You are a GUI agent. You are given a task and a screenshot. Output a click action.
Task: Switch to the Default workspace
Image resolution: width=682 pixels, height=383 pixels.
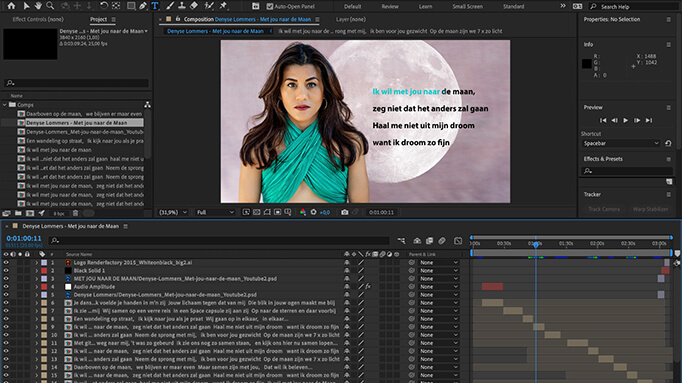pyautogui.click(x=352, y=7)
